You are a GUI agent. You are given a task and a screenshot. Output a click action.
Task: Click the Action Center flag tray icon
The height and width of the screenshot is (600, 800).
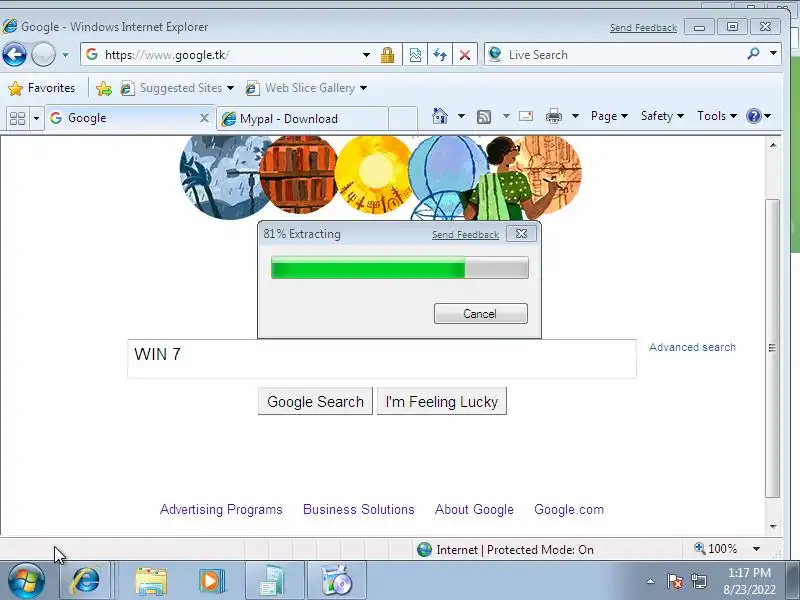coord(674,581)
